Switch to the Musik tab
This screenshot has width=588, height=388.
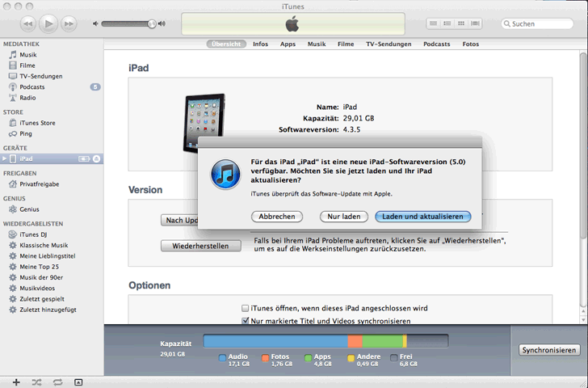coord(317,44)
